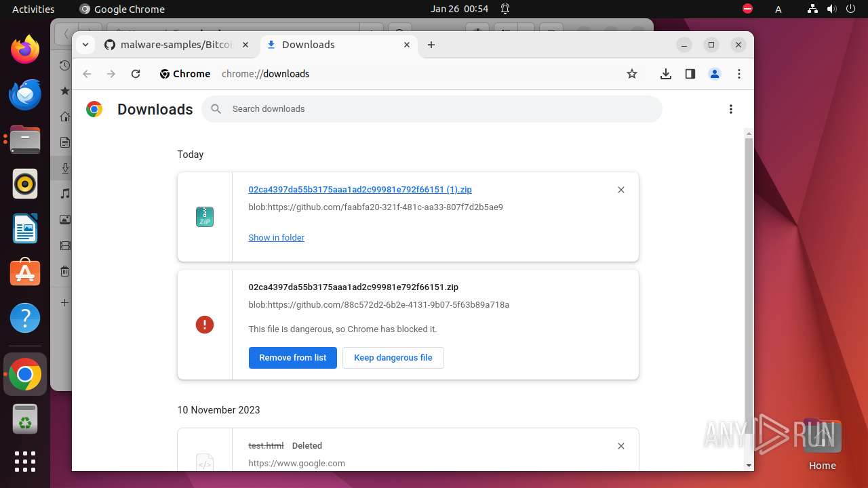Open the network status icon in the top bar

pos(813,9)
